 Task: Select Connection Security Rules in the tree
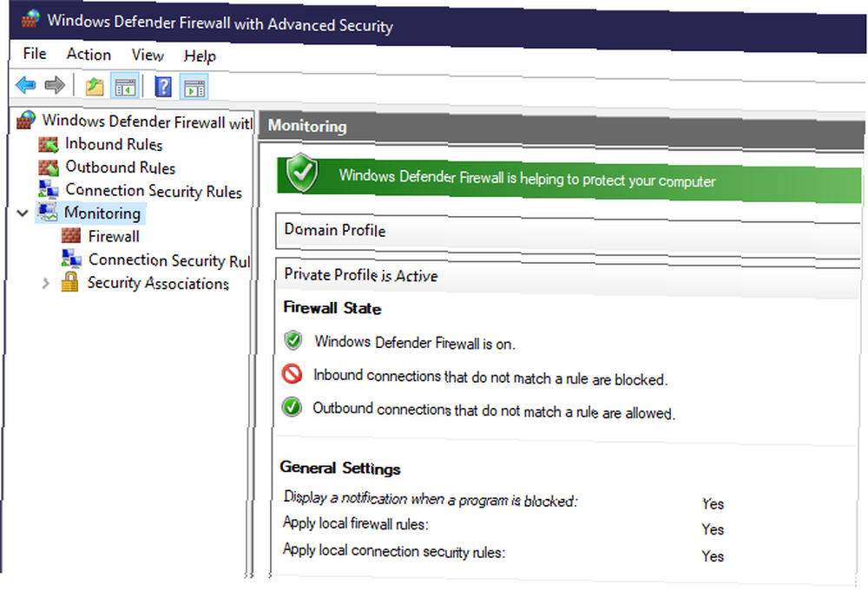(154, 191)
